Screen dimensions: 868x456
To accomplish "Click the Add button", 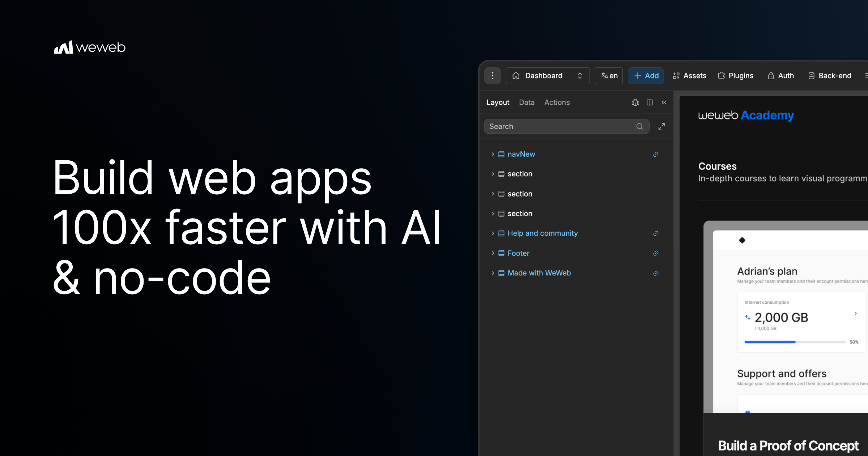I will 646,76.
